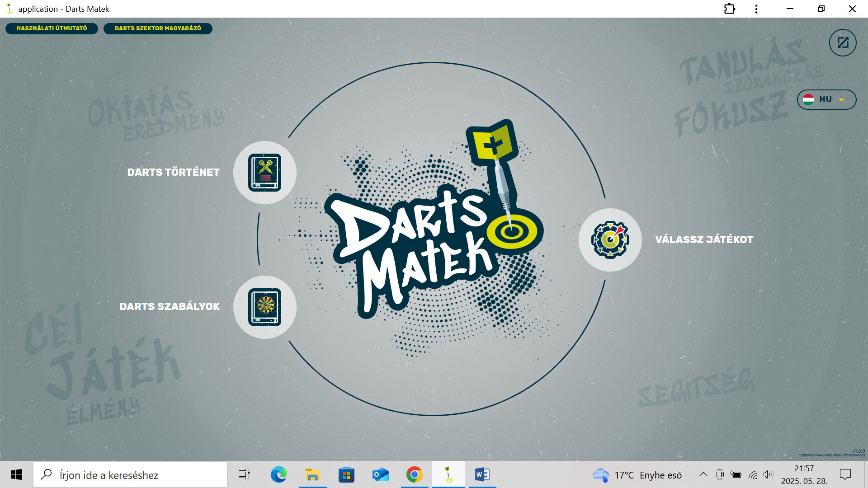The height and width of the screenshot is (488, 868).
Task: Open the weather widget showing 17°C
Action: pos(637,475)
